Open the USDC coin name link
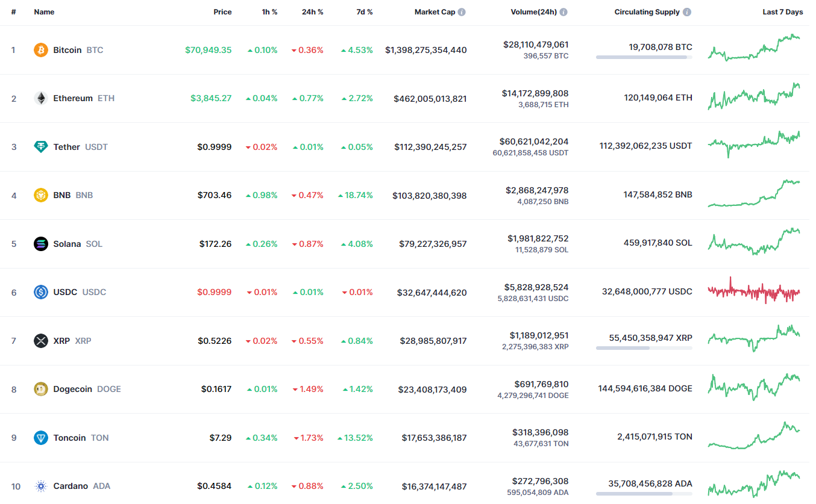This screenshot has width=816, height=504. click(65, 292)
